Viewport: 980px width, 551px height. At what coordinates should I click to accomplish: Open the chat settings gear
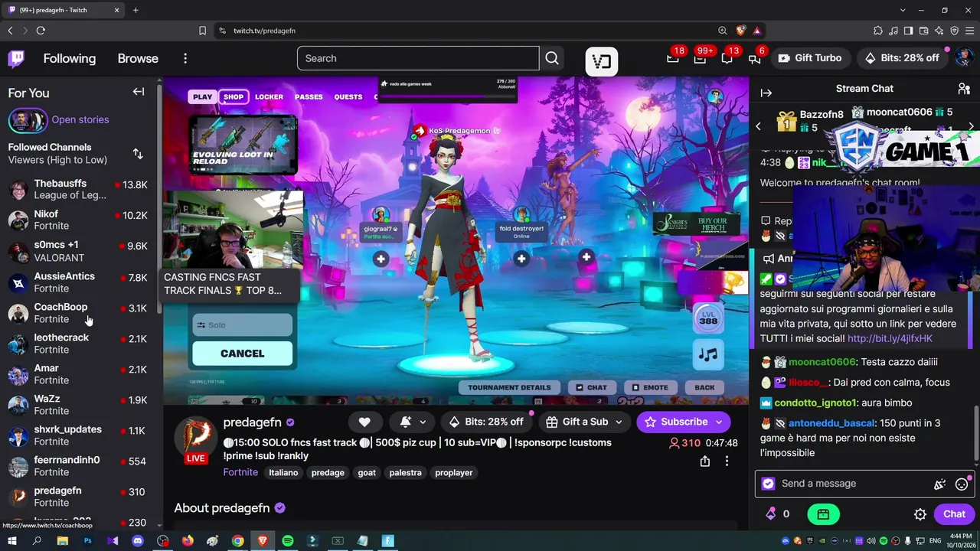coord(920,514)
